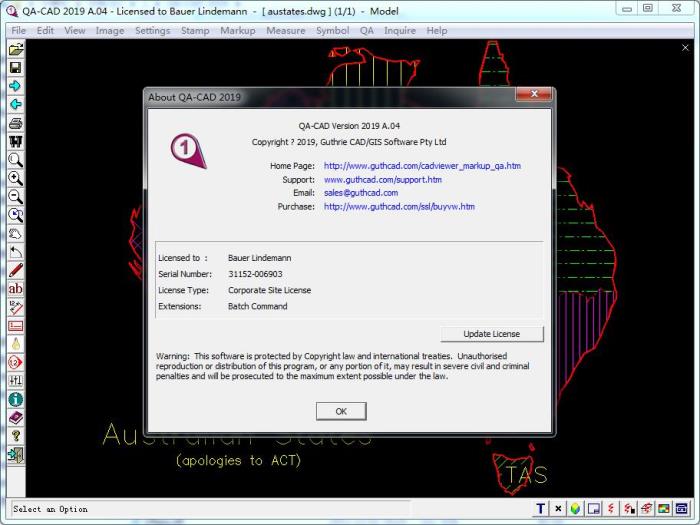Image resolution: width=700 pixels, height=525 pixels.
Task: Click the yellow question mark help icon
Action: (16, 436)
